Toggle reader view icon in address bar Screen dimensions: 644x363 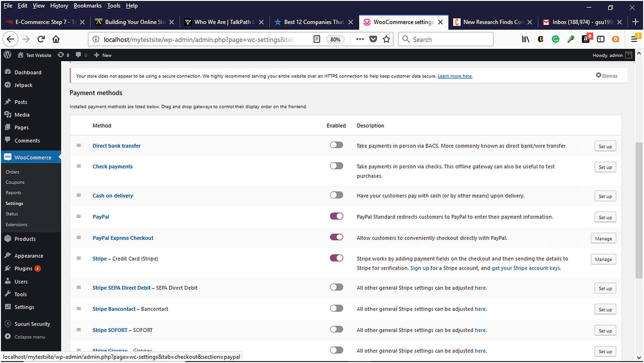(317, 39)
